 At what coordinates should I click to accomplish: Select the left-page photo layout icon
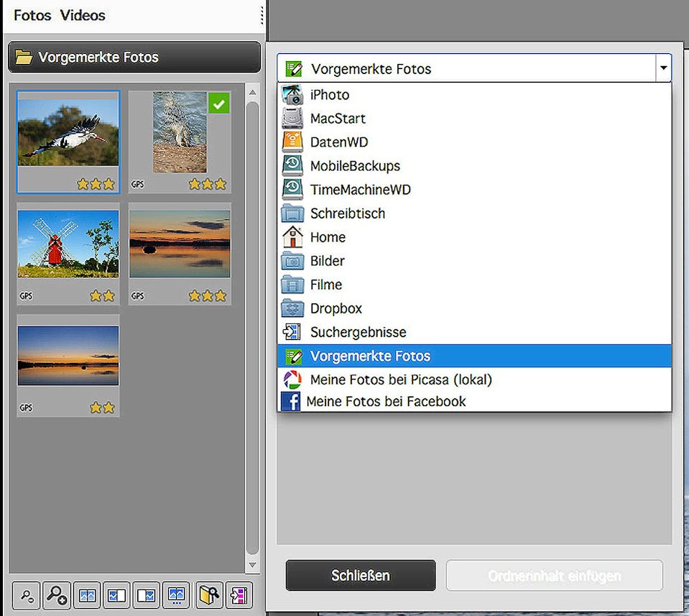click(116, 595)
